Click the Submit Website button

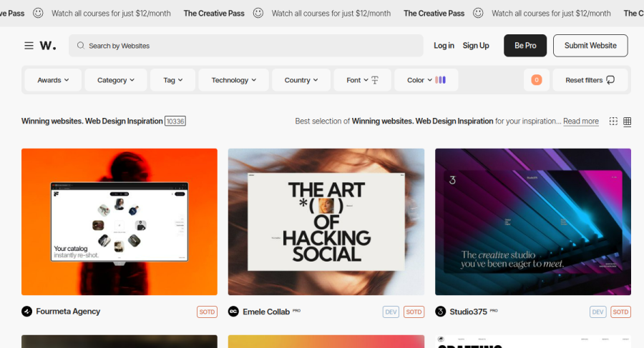[x=590, y=46]
